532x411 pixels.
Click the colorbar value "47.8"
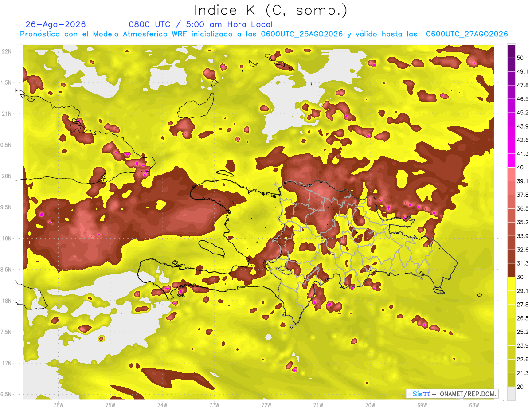click(523, 85)
